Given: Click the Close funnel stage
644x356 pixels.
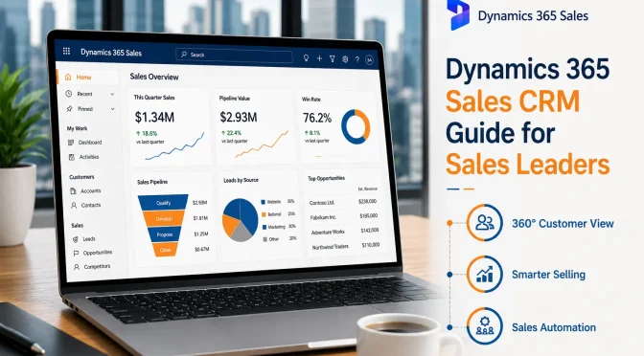Looking at the screenshot, I should coord(165,250).
